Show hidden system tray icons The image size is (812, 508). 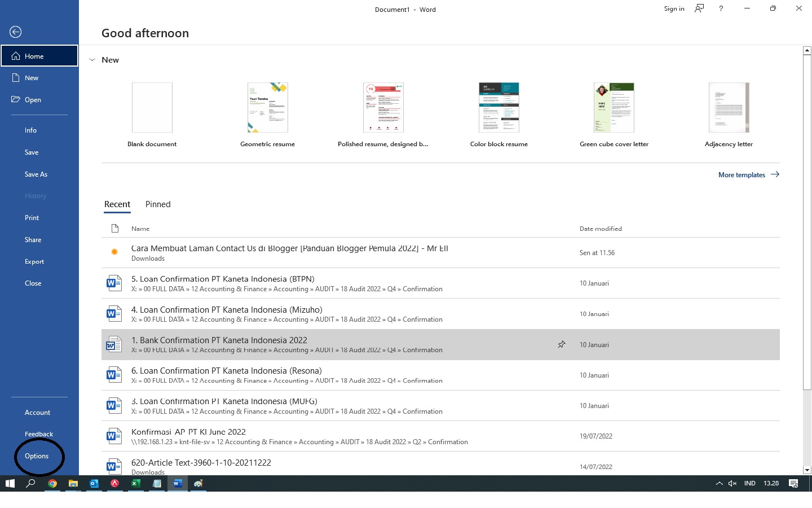(719, 483)
